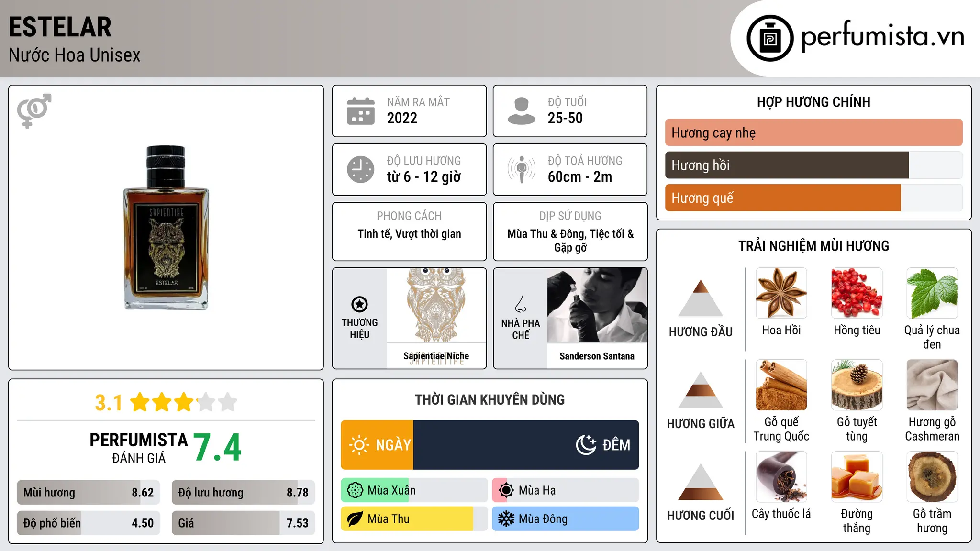
Task: Open the Hương gỗ Cashmeran fabric thumbnail
Action: click(932, 385)
